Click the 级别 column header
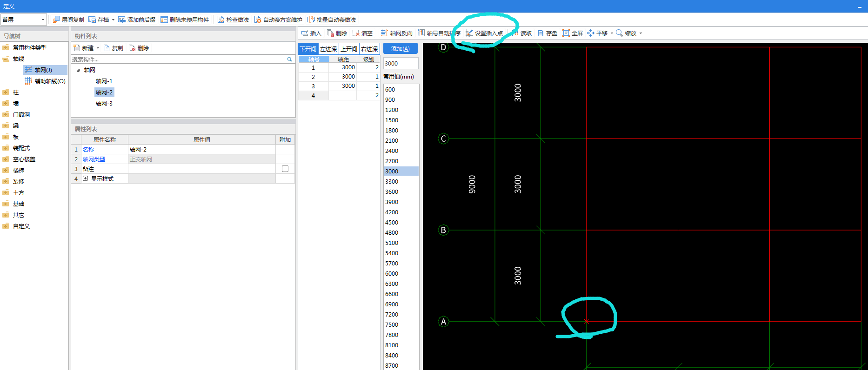This screenshot has width=868, height=370. click(369, 59)
